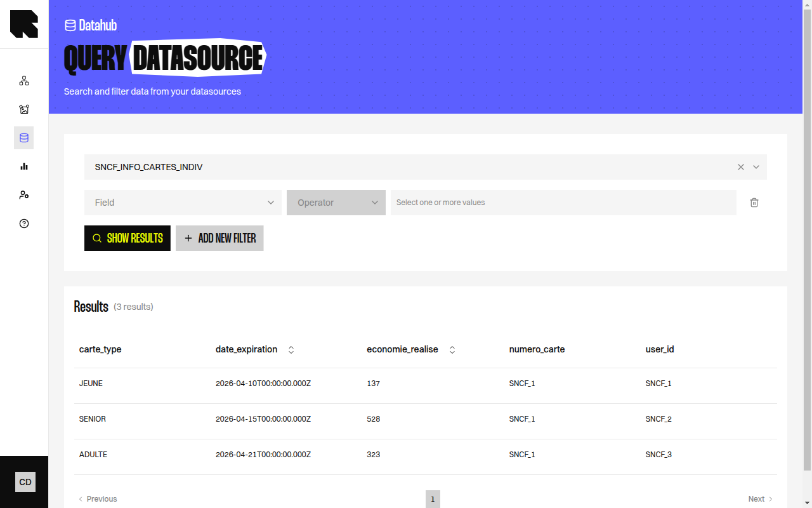Click the 3 results count label
This screenshot has height=508, width=812.
133,307
